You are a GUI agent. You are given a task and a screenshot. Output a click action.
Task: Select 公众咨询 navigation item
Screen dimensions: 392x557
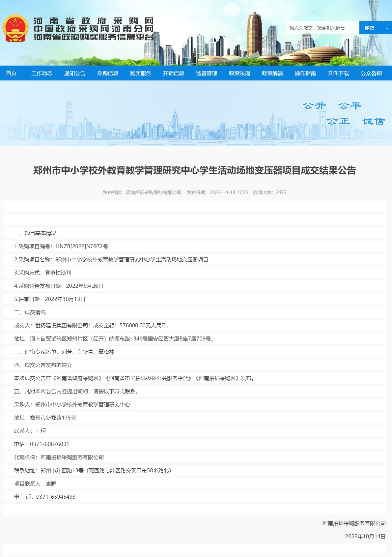click(x=371, y=73)
